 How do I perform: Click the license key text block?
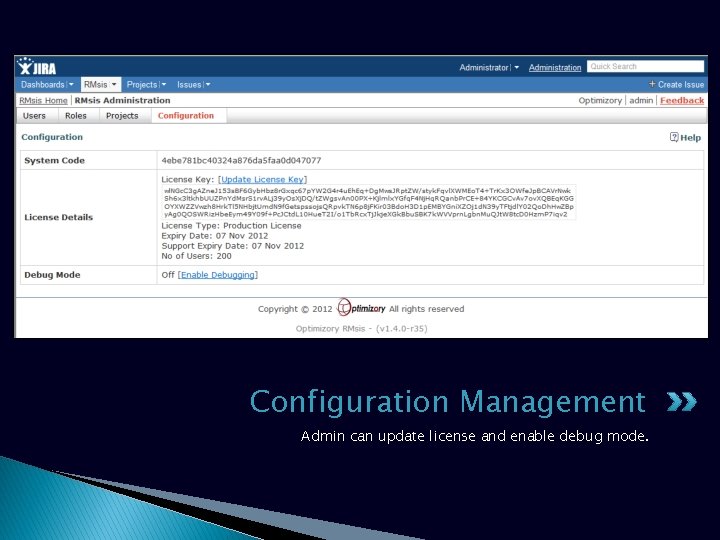369,202
